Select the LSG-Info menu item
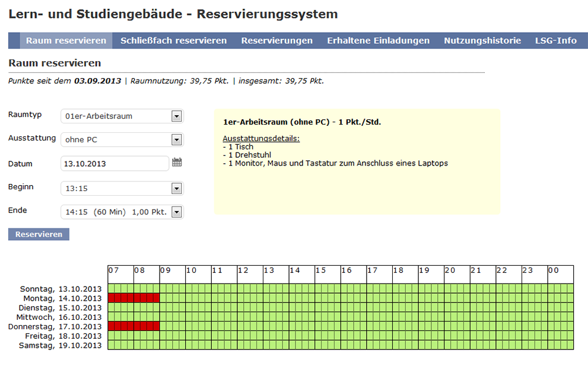The width and height of the screenshot is (588, 388). click(556, 40)
